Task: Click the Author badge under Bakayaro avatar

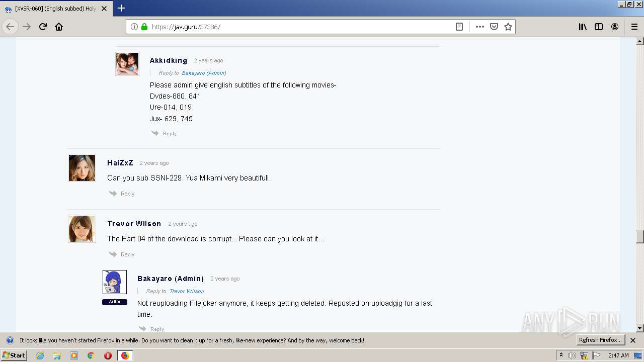Action: pyautogui.click(x=115, y=302)
